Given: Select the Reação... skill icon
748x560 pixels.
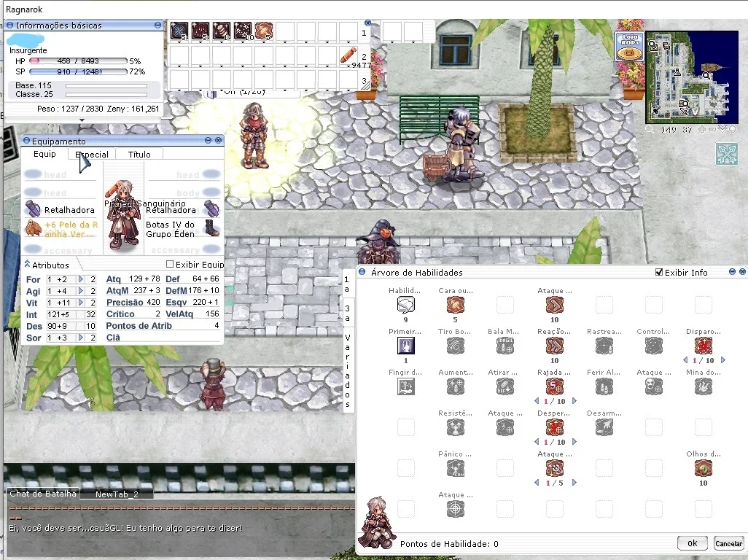Looking at the screenshot, I should [555, 346].
